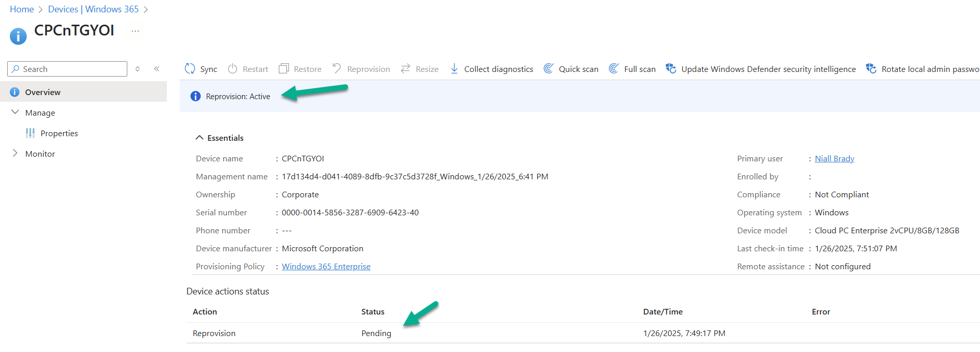Click the Manage menu label
This screenshot has width=980, height=352.
tap(40, 113)
